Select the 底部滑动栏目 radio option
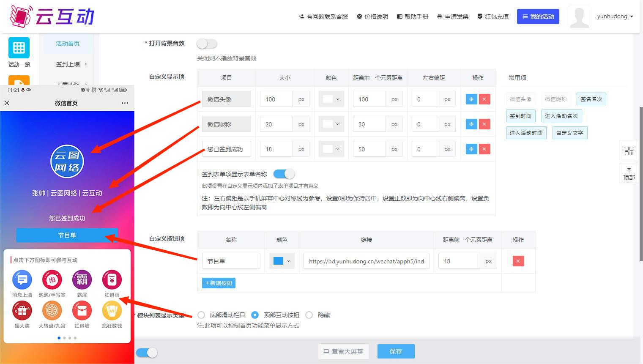The width and height of the screenshot is (643, 364). 202,315
